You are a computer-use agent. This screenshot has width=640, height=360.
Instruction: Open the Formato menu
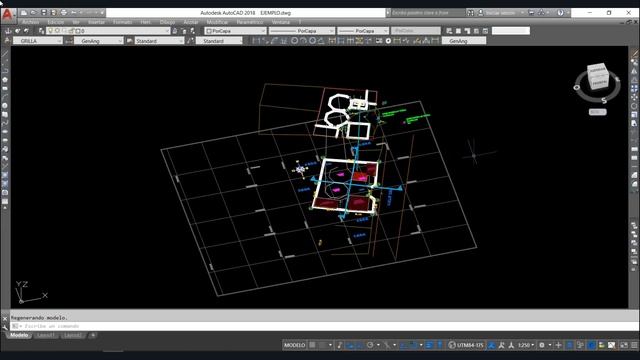[x=122, y=22]
